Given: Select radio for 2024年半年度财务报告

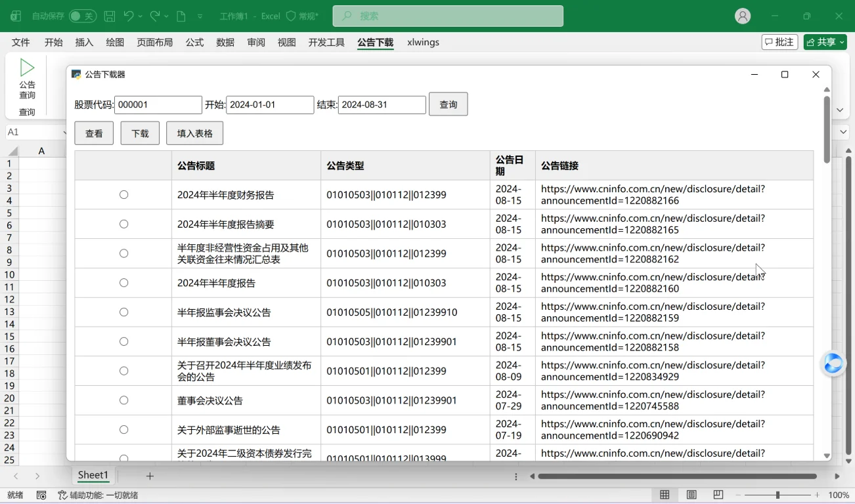Looking at the screenshot, I should pyautogui.click(x=123, y=195).
